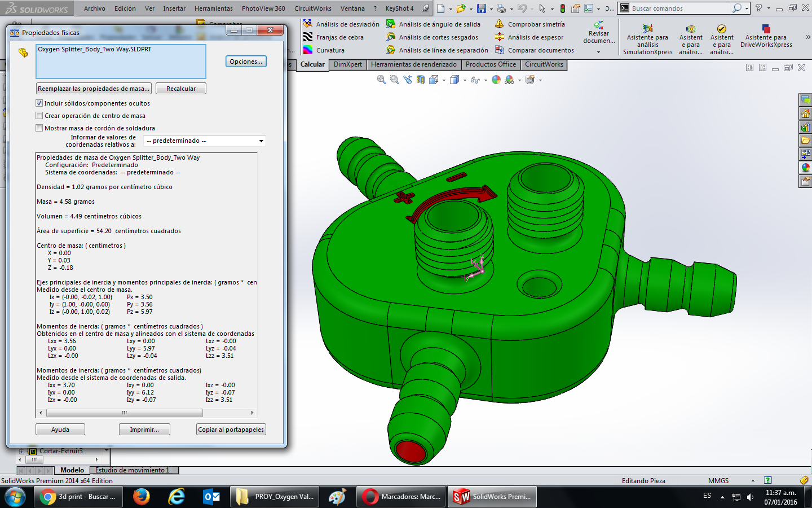Open the View Palette pane icon

coord(805,154)
